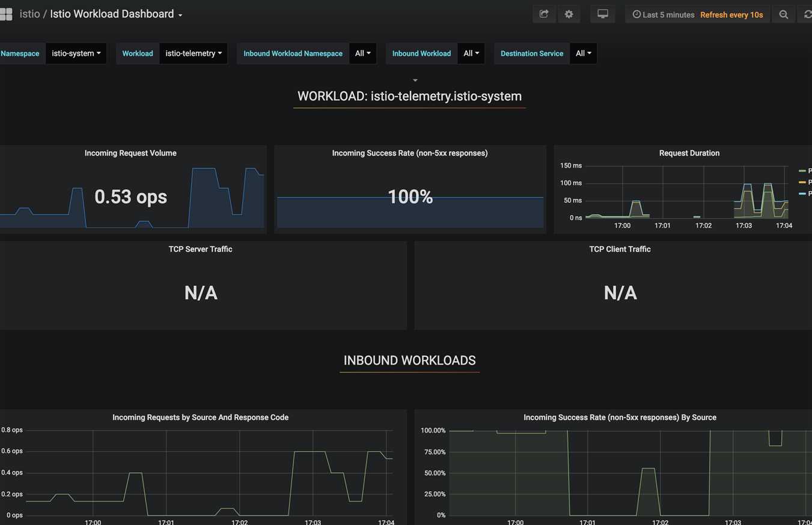Open Incoming Requests by Source And Response Code title
The width and height of the screenshot is (812, 525).
[200, 417]
